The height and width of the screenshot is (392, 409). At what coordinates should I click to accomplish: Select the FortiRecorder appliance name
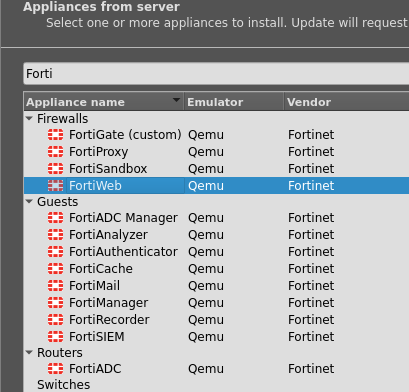(x=109, y=320)
